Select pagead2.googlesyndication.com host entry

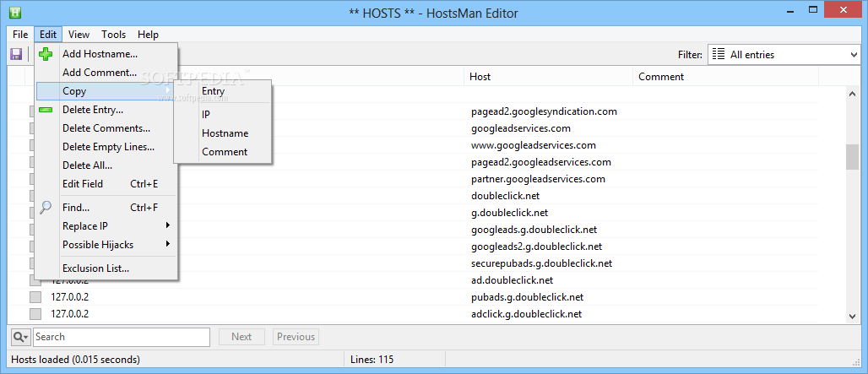pos(544,111)
